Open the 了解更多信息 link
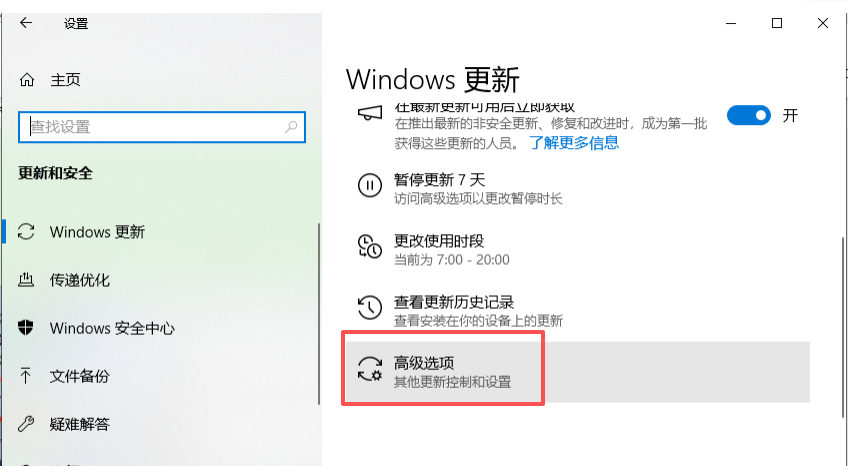This screenshot has width=848, height=466. pos(574,143)
